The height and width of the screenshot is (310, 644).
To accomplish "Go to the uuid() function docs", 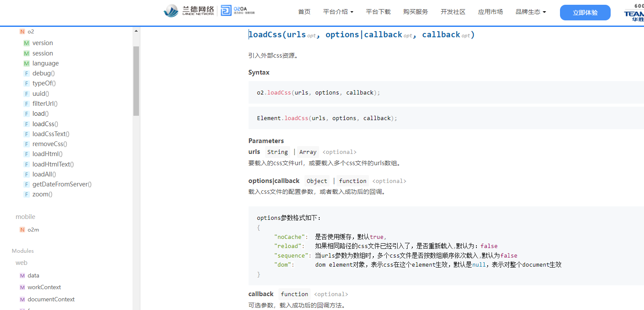I will click(41, 94).
